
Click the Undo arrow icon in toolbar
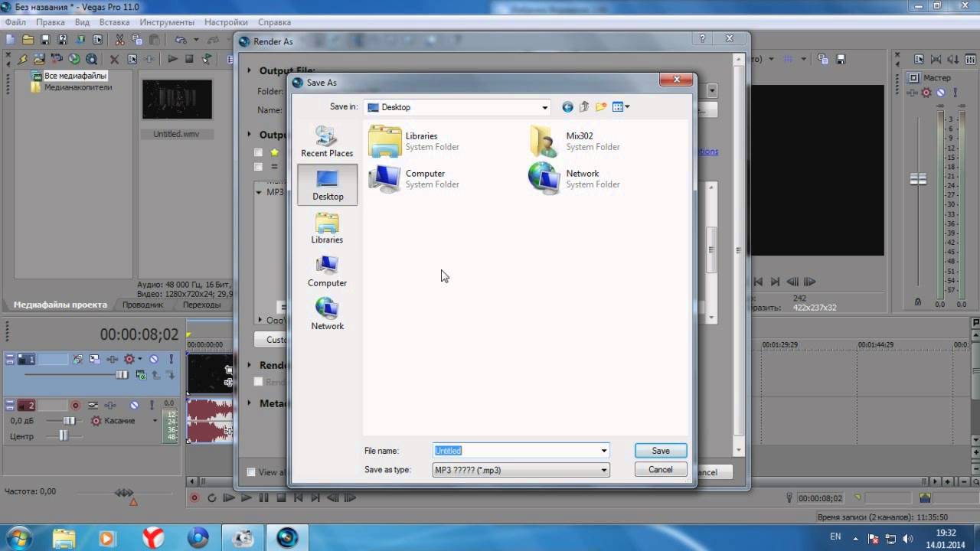point(181,39)
